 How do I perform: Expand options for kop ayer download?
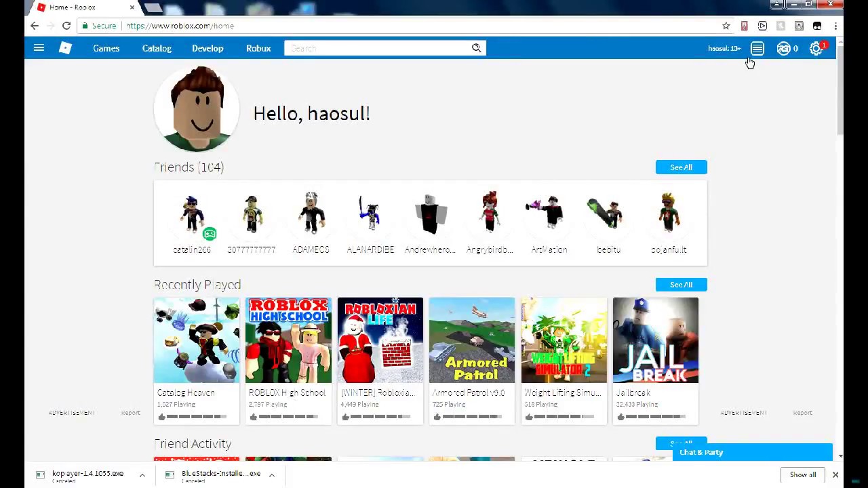click(x=142, y=475)
